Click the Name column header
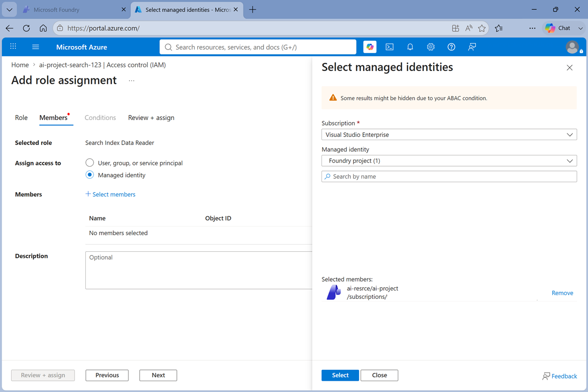Screen dimensions: 588x392 [97, 218]
